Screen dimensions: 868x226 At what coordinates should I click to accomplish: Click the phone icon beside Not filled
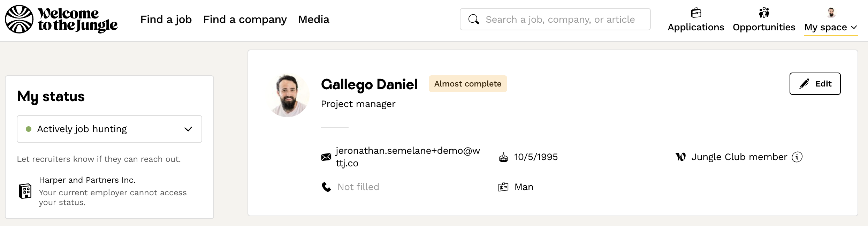click(x=326, y=187)
